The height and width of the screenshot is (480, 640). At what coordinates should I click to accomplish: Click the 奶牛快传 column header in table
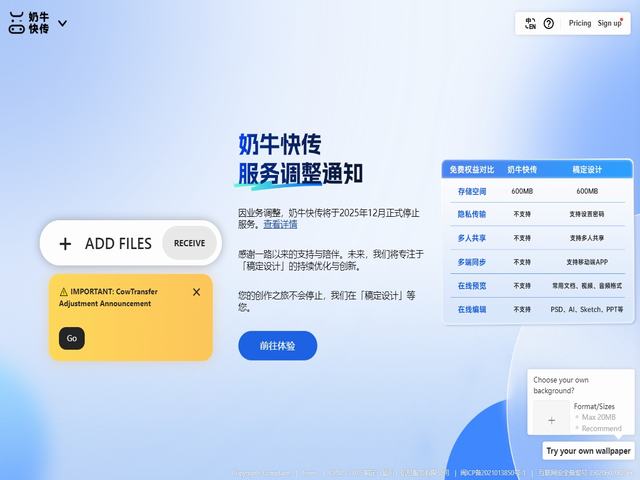click(522, 169)
